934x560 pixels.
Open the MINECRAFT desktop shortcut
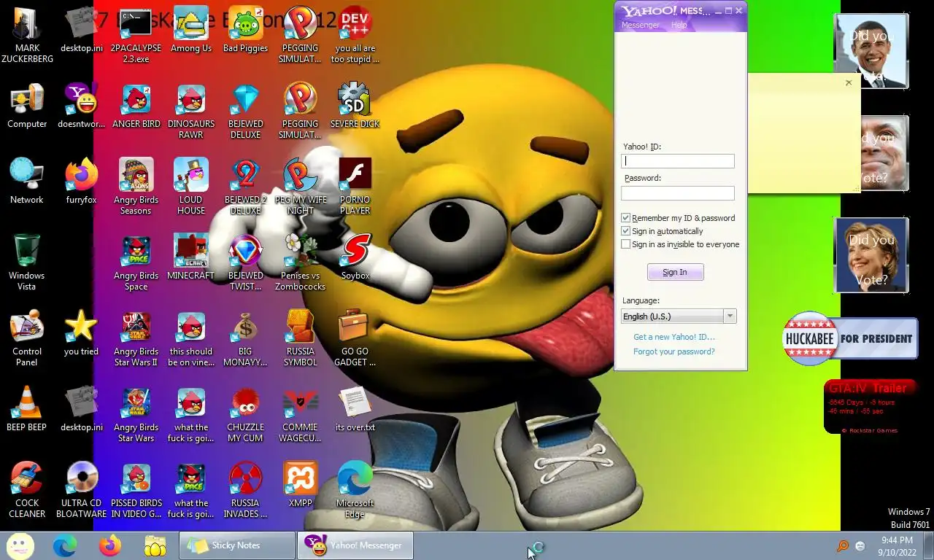190,251
